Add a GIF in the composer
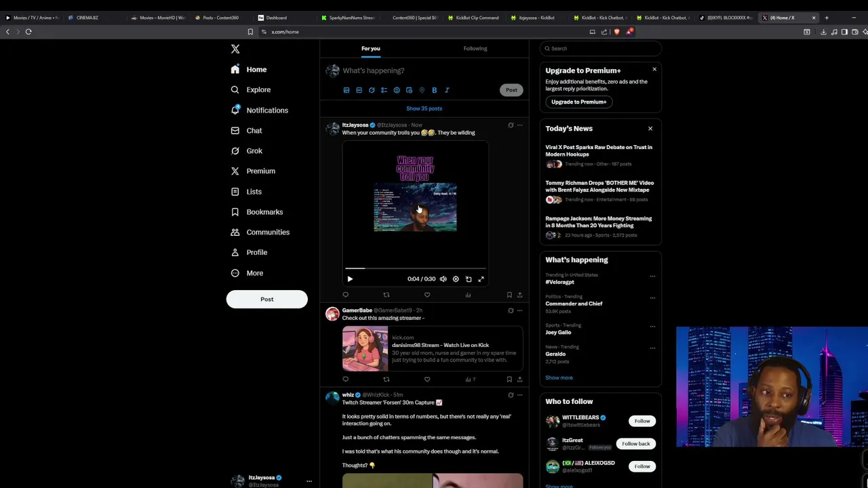The height and width of the screenshot is (488, 868). tap(359, 90)
